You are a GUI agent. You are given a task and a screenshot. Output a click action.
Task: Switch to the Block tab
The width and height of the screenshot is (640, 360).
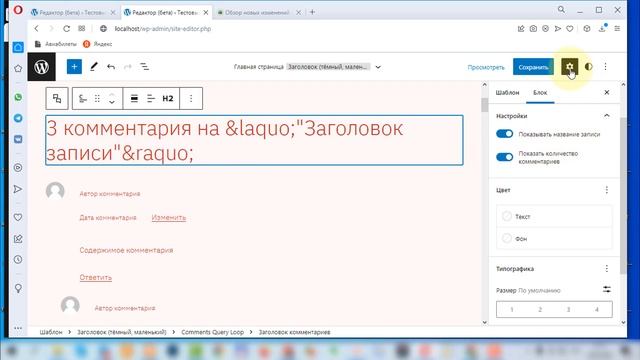click(540, 93)
